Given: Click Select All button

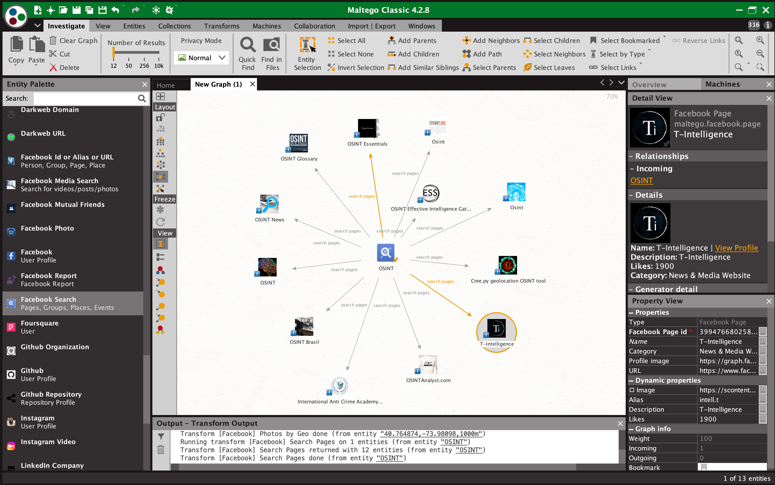Looking at the screenshot, I should (x=346, y=41).
